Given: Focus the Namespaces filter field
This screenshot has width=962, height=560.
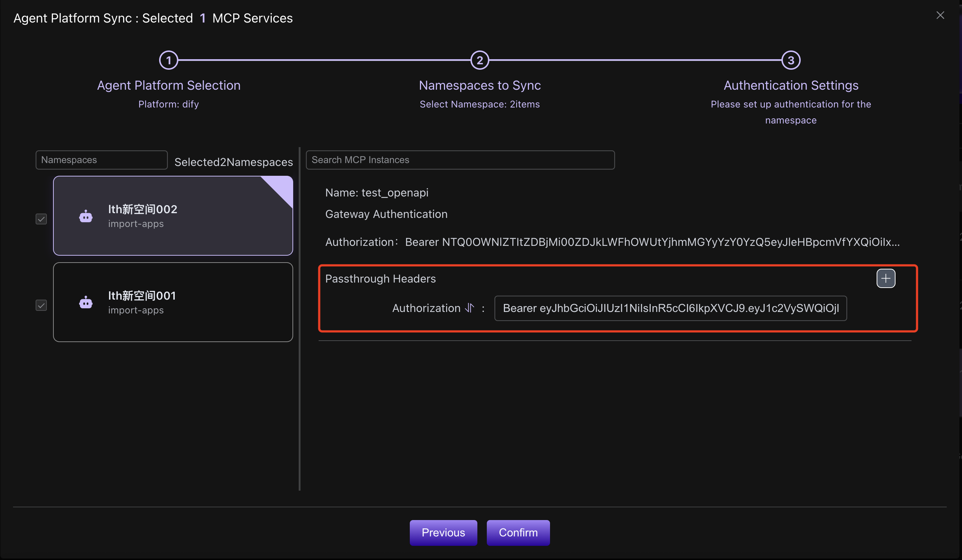Looking at the screenshot, I should (101, 159).
